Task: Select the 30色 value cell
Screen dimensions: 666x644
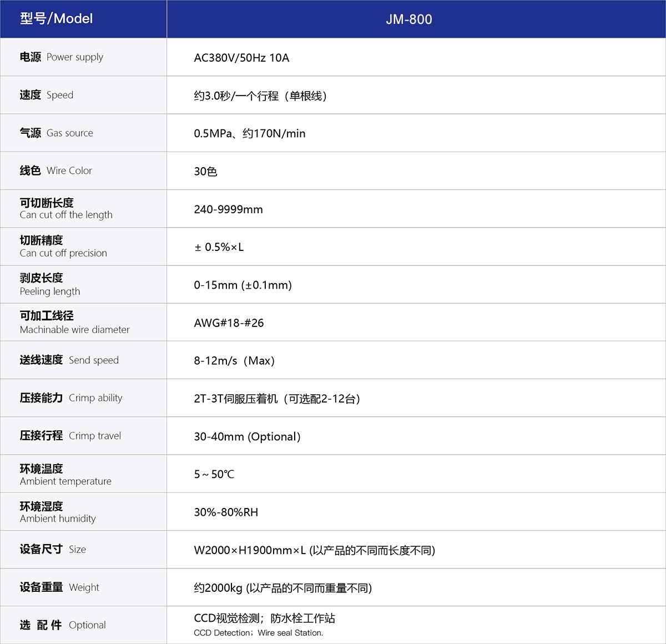Action: (x=206, y=171)
